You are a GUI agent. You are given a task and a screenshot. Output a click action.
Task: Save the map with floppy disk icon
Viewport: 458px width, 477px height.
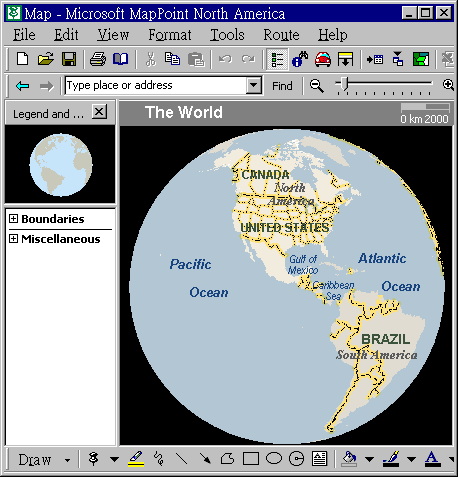pos(69,59)
